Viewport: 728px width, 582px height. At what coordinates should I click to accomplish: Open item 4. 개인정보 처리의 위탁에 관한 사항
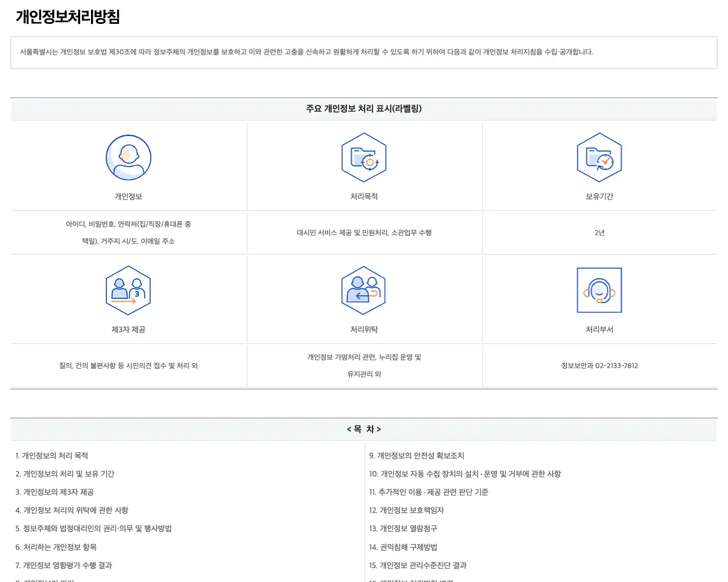[x=72, y=510]
